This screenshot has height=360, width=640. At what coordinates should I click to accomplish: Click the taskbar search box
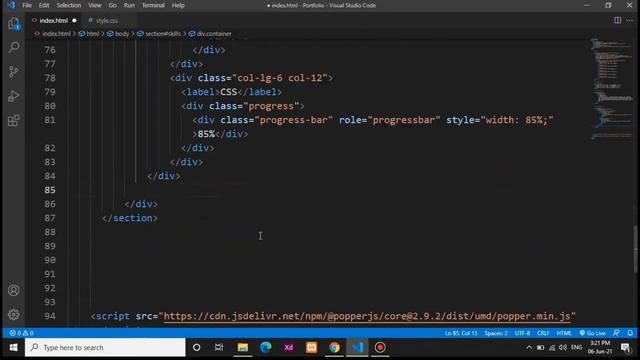[x=105, y=347]
